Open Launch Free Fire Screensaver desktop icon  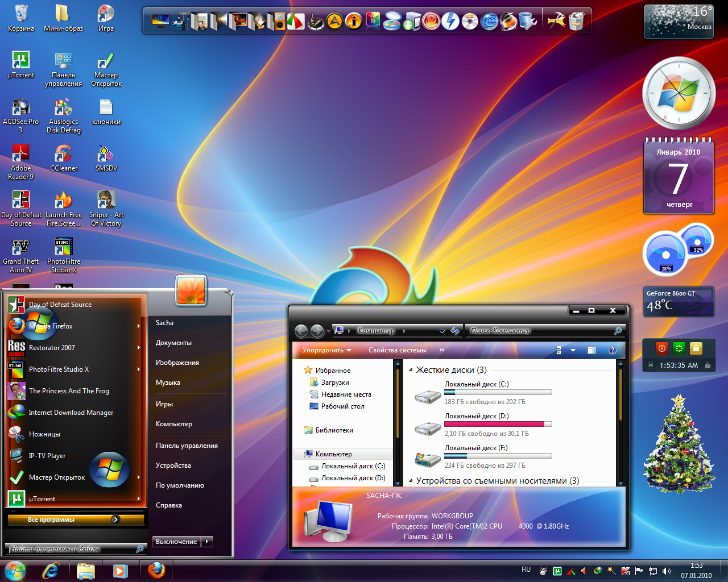click(x=64, y=209)
